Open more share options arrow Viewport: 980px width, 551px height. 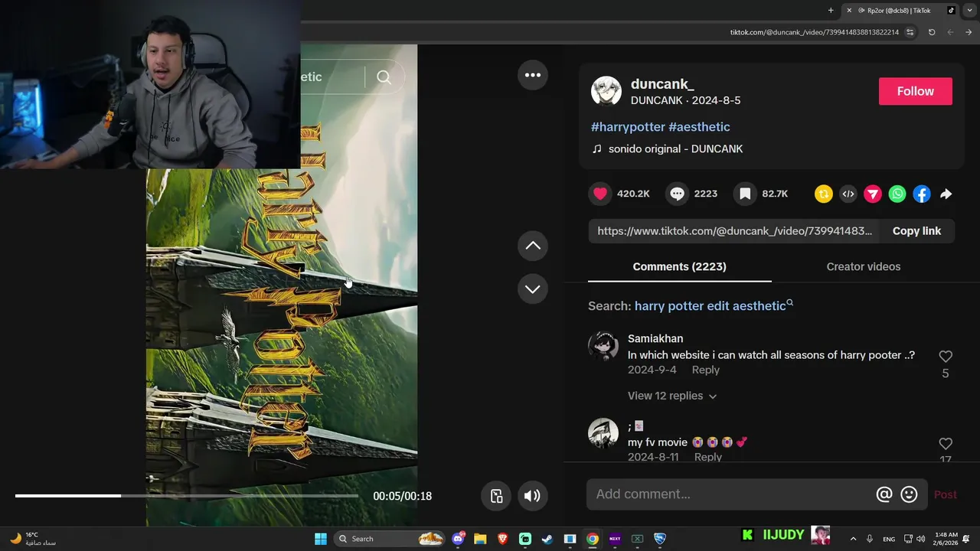pyautogui.click(x=946, y=194)
